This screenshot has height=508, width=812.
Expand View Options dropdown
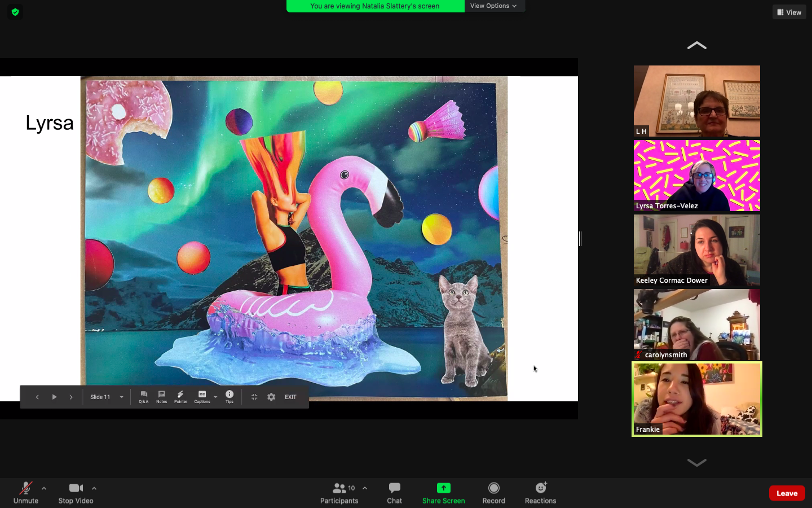493,6
